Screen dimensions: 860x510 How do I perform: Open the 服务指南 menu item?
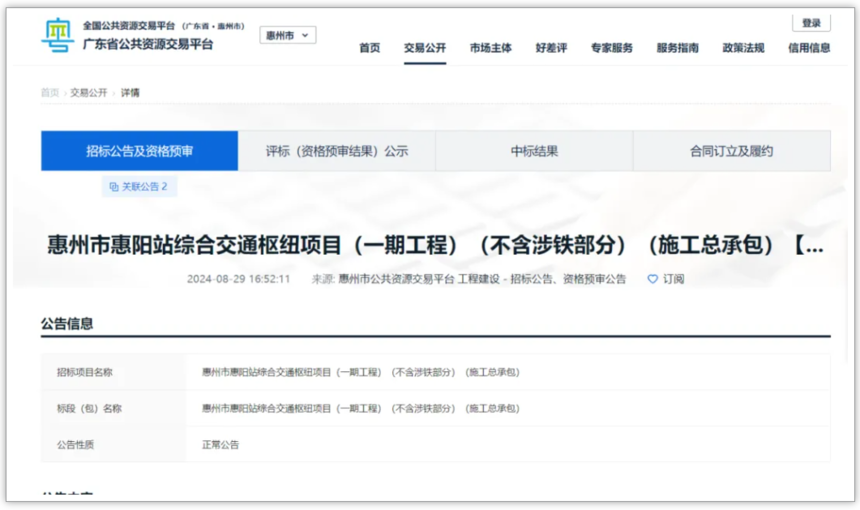tap(677, 48)
